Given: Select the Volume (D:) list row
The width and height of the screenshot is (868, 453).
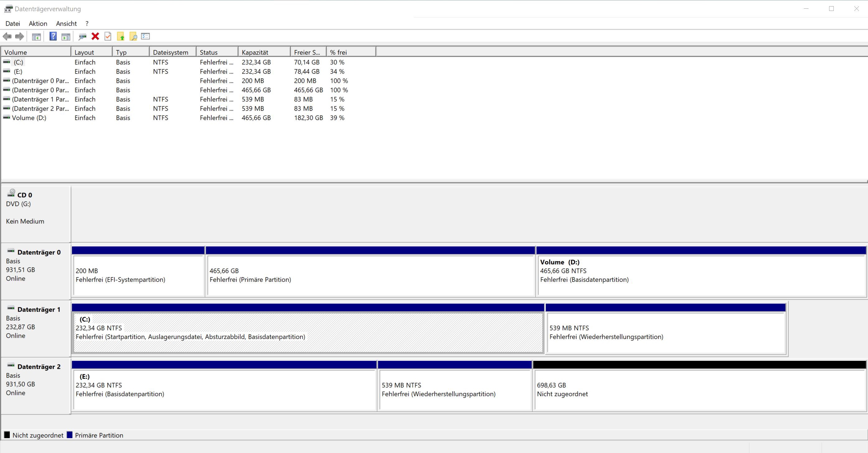Looking at the screenshot, I should coord(189,118).
